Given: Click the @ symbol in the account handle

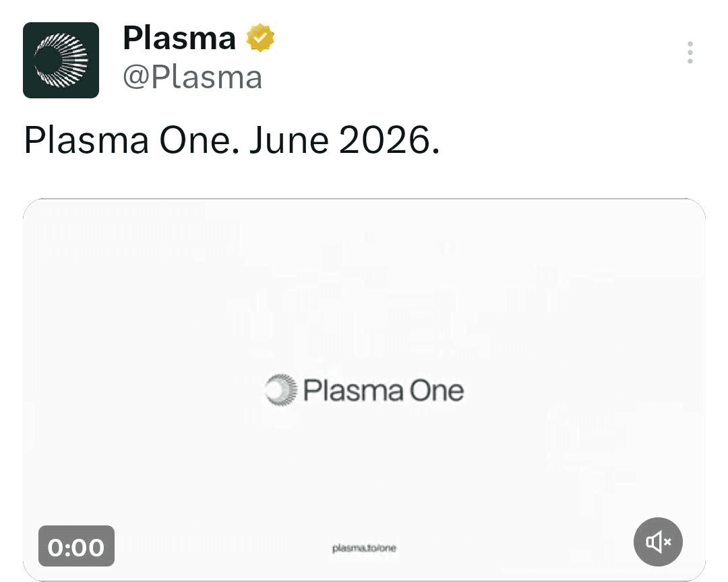Looking at the screenshot, I should click(x=136, y=78).
